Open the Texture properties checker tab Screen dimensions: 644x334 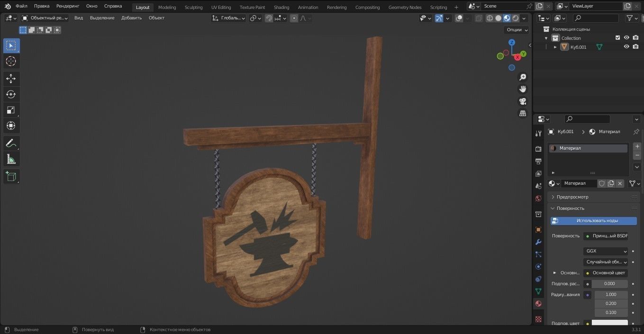pos(538,319)
